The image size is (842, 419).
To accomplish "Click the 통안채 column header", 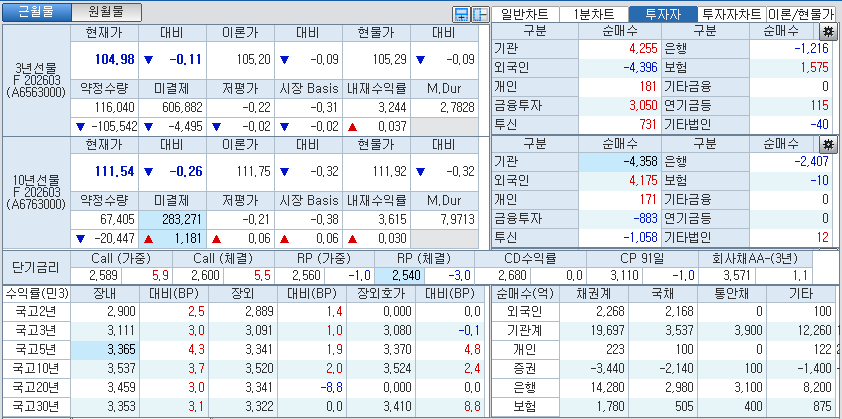I will tap(731, 294).
